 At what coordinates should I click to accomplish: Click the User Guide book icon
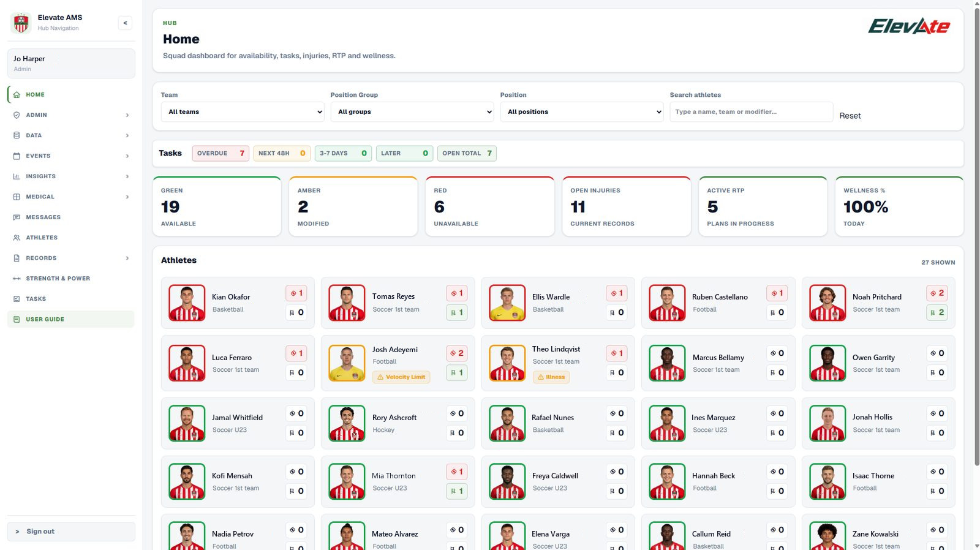17,319
